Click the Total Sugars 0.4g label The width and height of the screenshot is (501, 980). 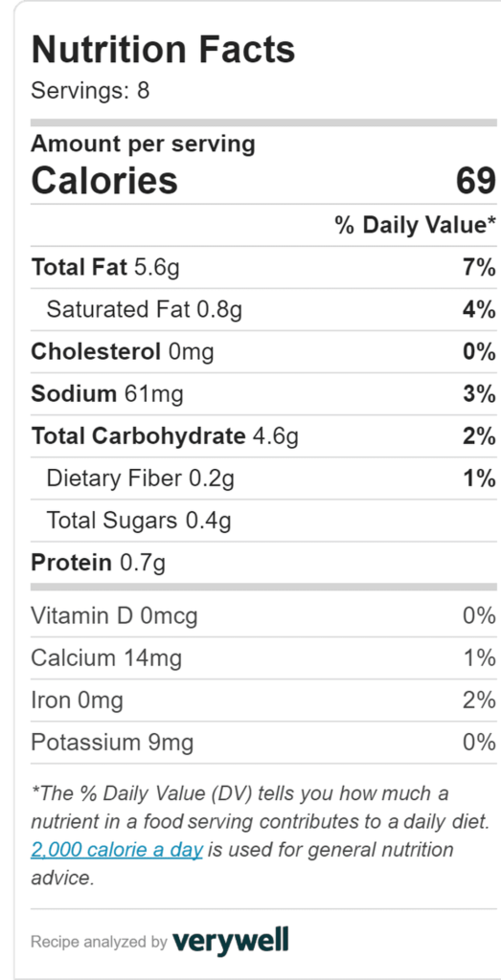click(139, 521)
